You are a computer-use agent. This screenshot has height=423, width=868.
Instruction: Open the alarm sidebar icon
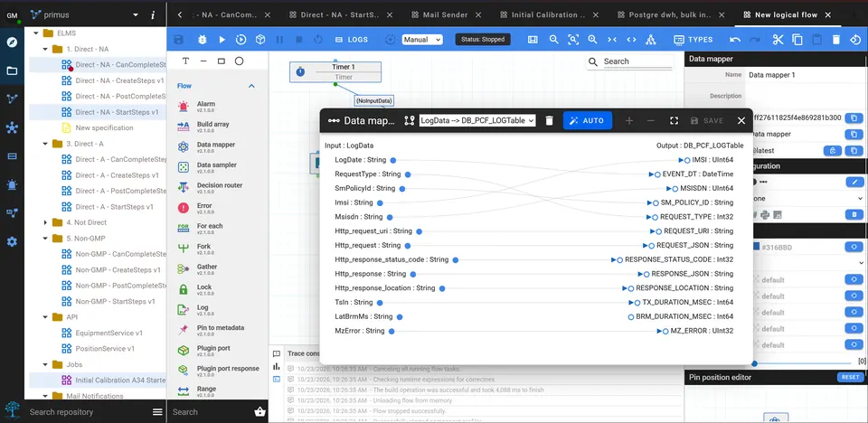click(12, 184)
